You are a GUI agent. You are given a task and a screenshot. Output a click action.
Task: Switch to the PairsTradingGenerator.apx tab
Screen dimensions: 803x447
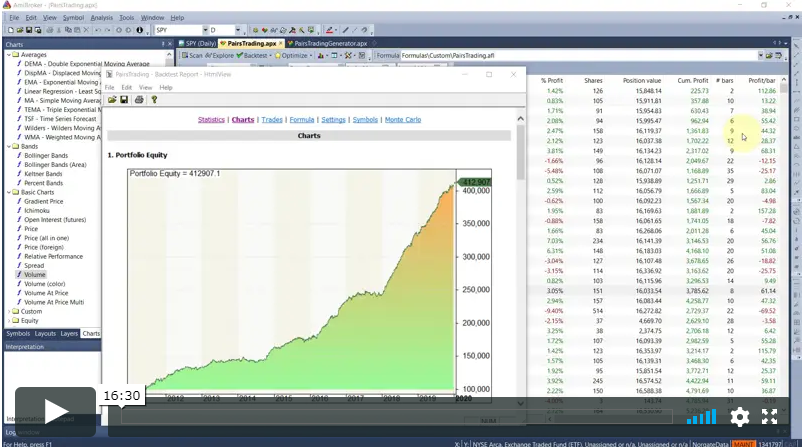tap(327, 44)
